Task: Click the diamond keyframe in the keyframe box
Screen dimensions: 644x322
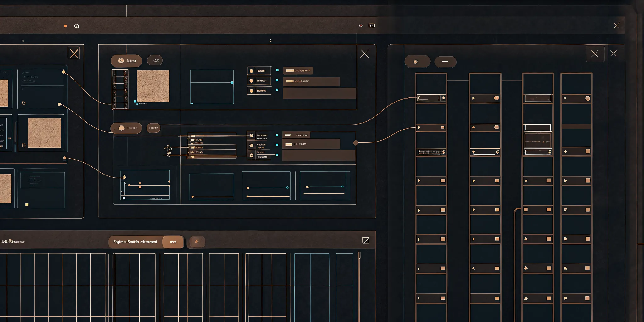Action: [x=140, y=187]
